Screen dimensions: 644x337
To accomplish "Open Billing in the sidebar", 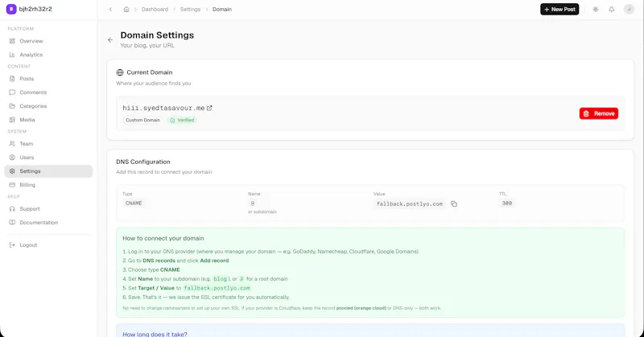I will click(48, 185).
